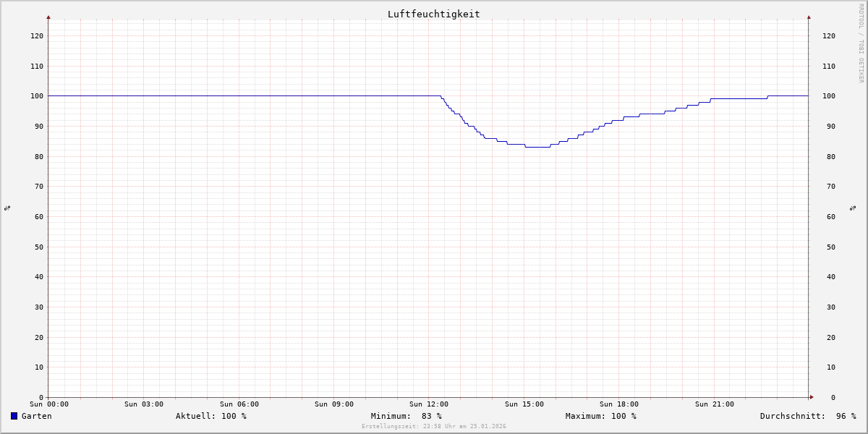The height and width of the screenshot is (434, 868).
Task: Click the 60 label on the left axis
Action: (x=39, y=216)
